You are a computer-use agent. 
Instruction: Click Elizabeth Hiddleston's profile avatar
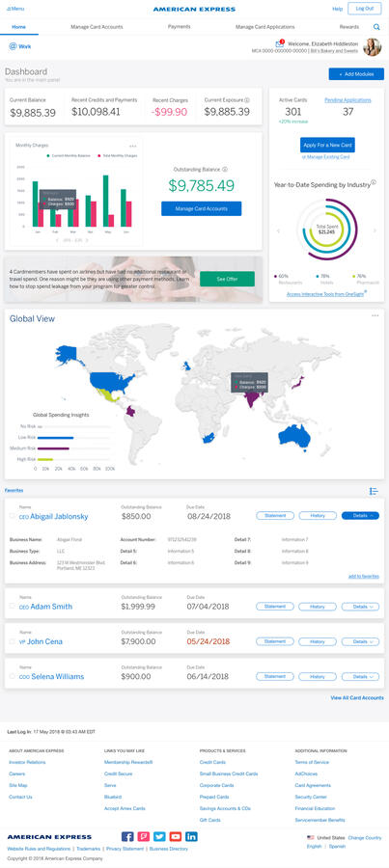click(372, 47)
